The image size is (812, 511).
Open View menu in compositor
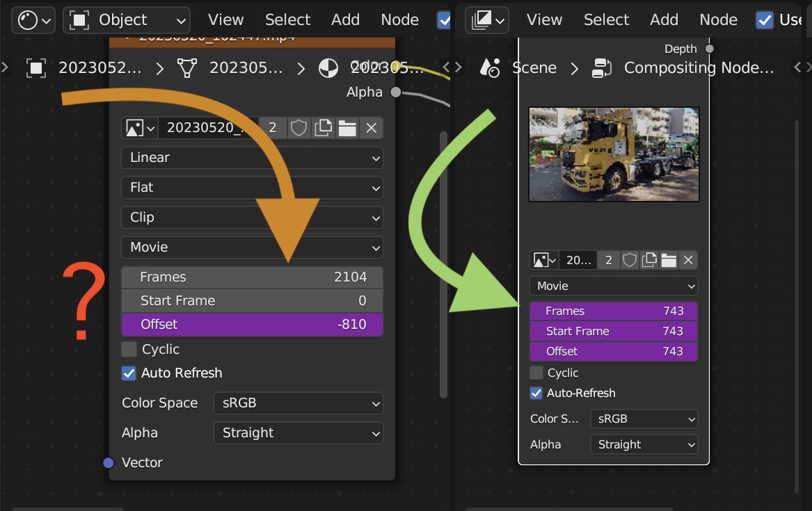[544, 19]
